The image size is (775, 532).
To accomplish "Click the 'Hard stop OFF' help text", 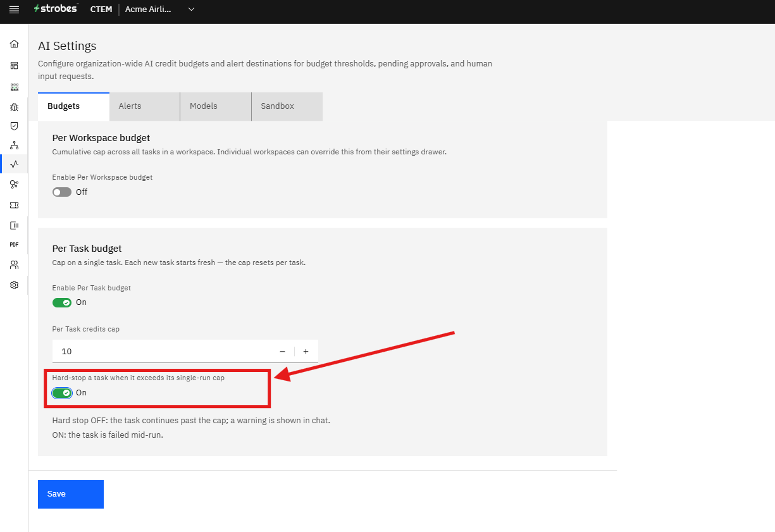I will coord(191,420).
